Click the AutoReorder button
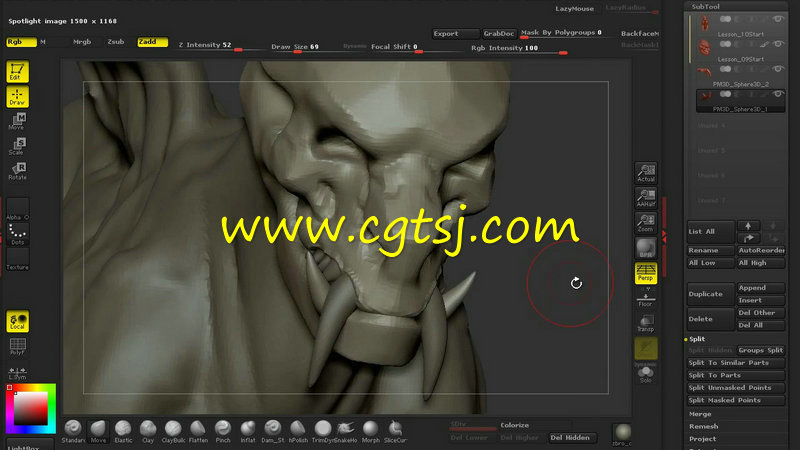 tap(761, 251)
